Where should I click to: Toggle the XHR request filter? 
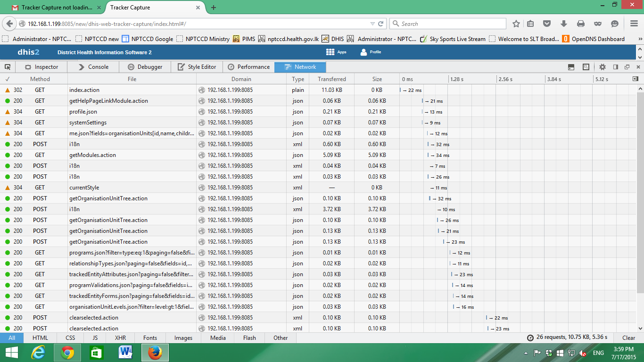coord(120,337)
